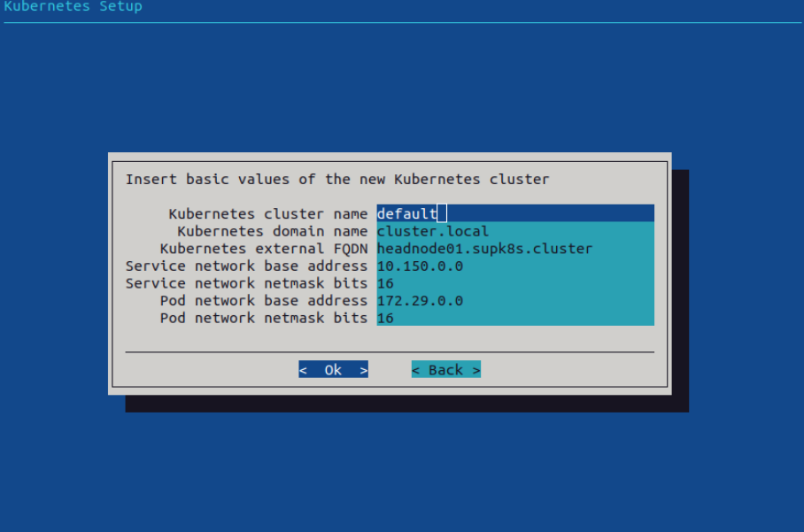Viewport: 804px width, 532px height.
Task: Select the Service network netmask bits value
Action: pos(515,283)
